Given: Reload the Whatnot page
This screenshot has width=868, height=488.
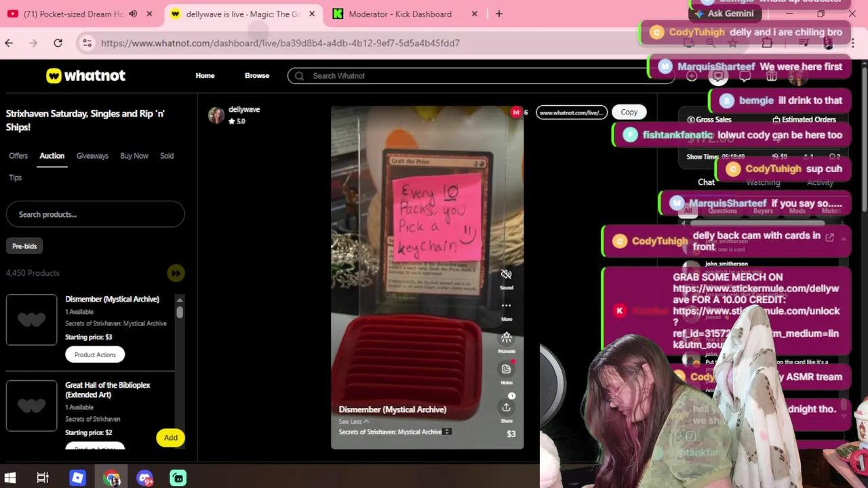Looking at the screenshot, I should pyautogui.click(x=58, y=43).
